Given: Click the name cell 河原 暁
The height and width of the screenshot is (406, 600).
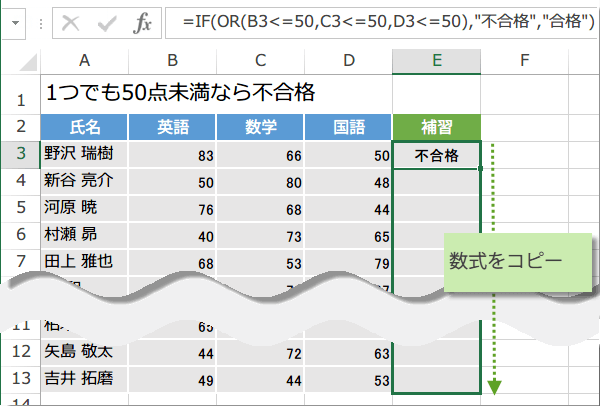Looking at the screenshot, I should (84, 208).
